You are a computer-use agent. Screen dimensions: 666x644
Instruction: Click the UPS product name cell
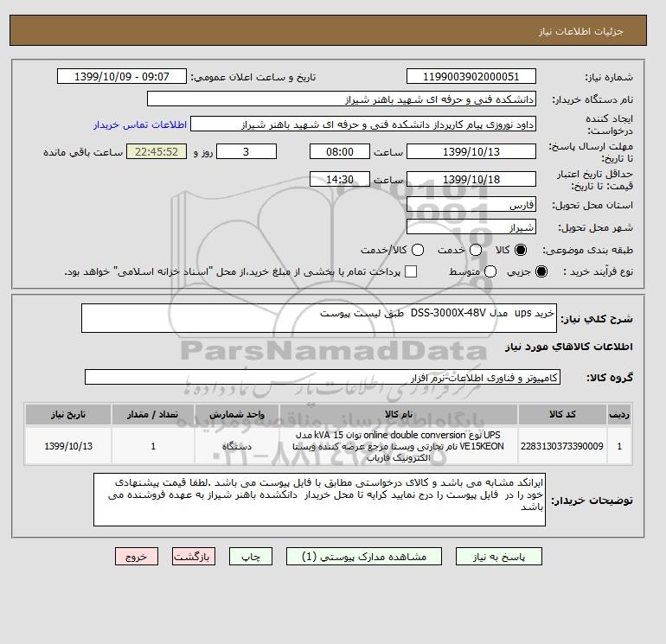click(399, 446)
